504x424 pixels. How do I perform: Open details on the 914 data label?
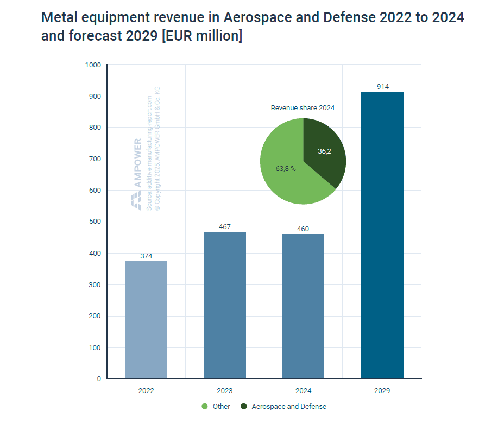click(x=382, y=87)
